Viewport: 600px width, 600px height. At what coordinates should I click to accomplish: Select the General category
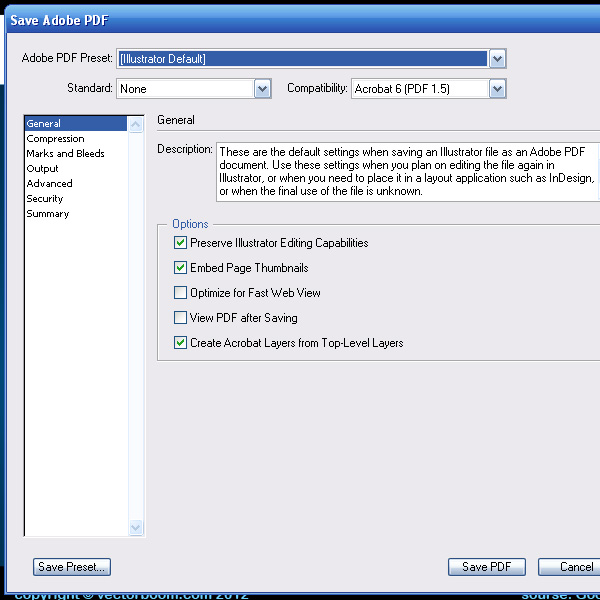(x=76, y=124)
